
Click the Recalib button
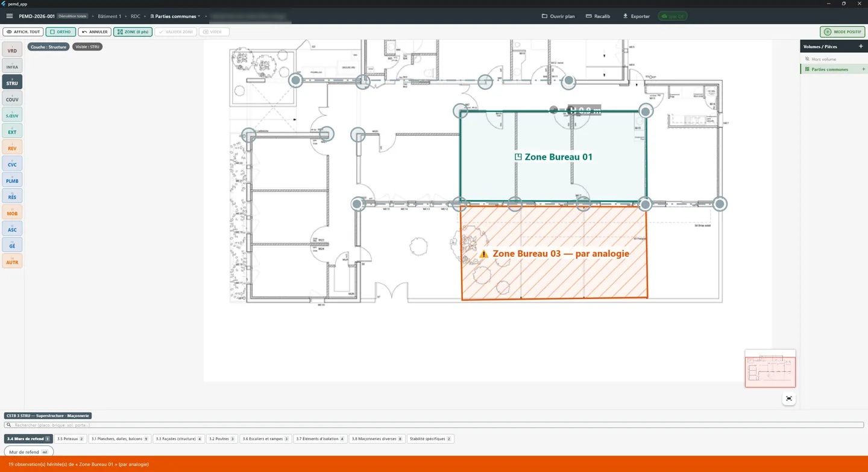(x=598, y=16)
